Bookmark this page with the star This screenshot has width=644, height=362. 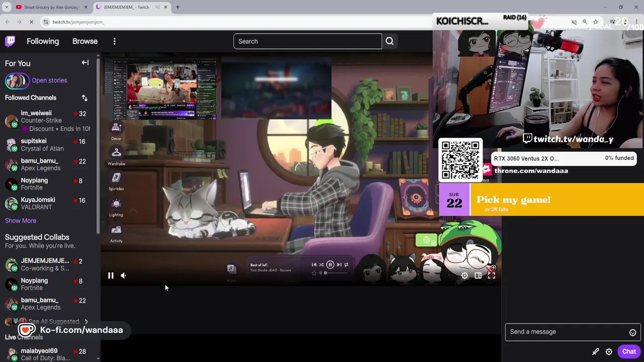click(596, 22)
